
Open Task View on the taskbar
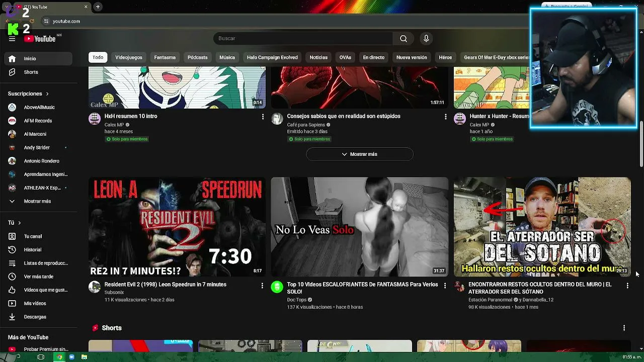(41, 357)
